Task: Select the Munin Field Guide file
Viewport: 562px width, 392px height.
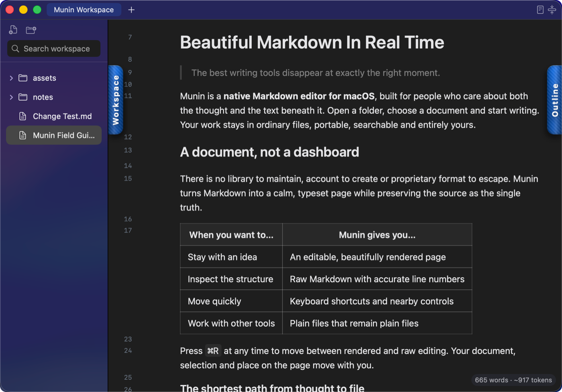Action: coord(54,135)
